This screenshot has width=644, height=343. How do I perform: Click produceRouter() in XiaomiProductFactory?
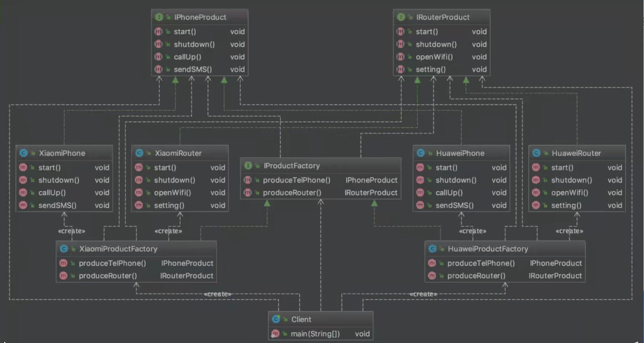(x=108, y=276)
